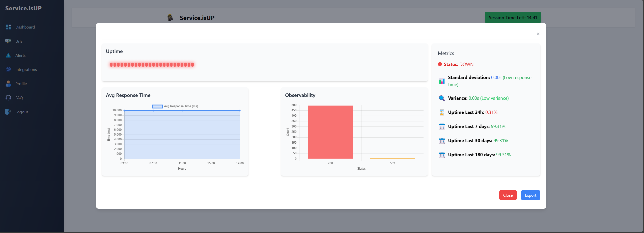Click the Uptime Last 180 days 99.31% value
The width and height of the screenshot is (644, 233).
pyautogui.click(x=503, y=155)
